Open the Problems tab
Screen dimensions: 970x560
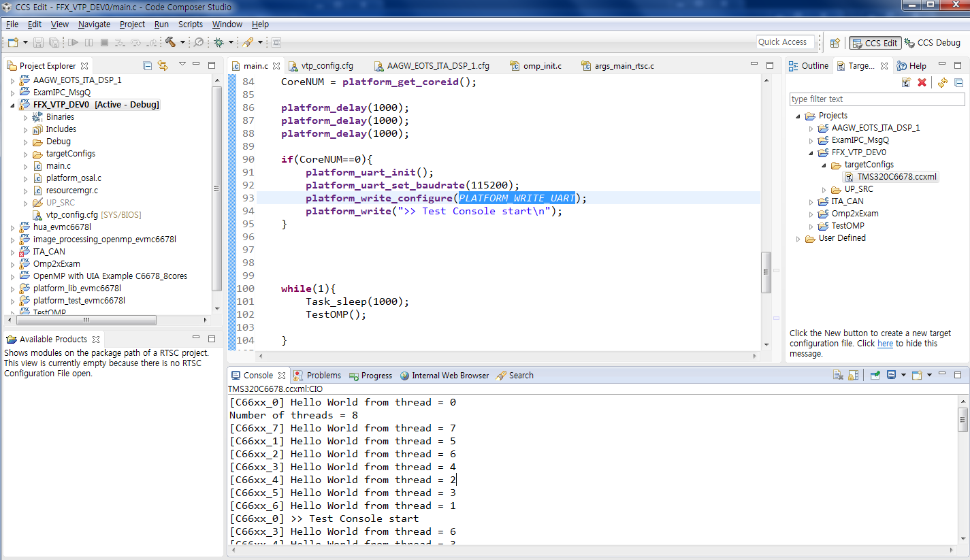(x=317, y=375)
